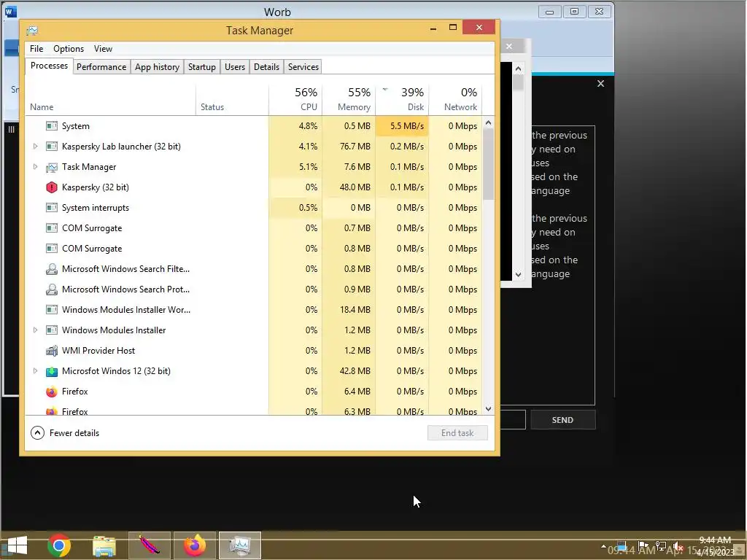Collapse Task Manager with Fewer details

point(65,433)
